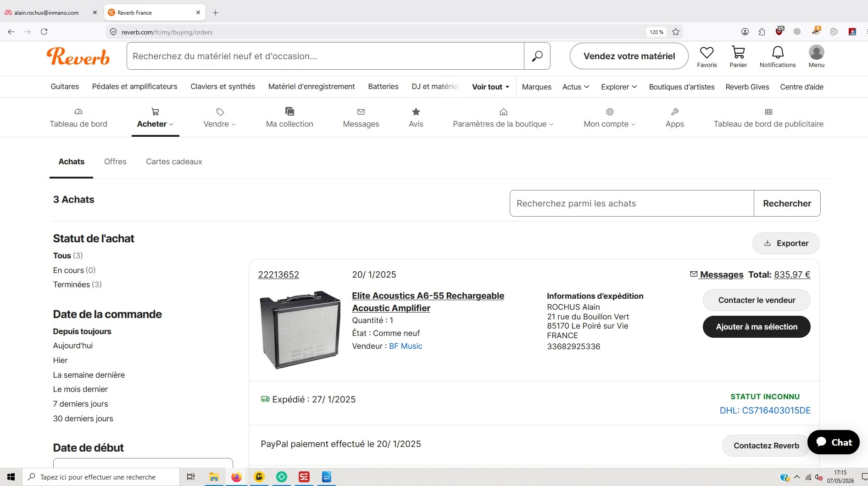
Task: Click Contacter le vendeur
Action: click(x=757, y=300)
